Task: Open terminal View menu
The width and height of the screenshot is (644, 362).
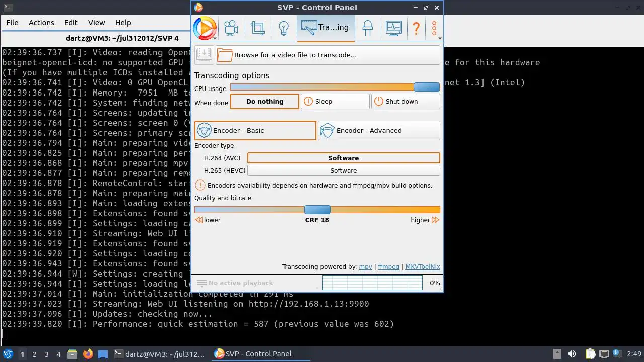Action: click(96, 23)
